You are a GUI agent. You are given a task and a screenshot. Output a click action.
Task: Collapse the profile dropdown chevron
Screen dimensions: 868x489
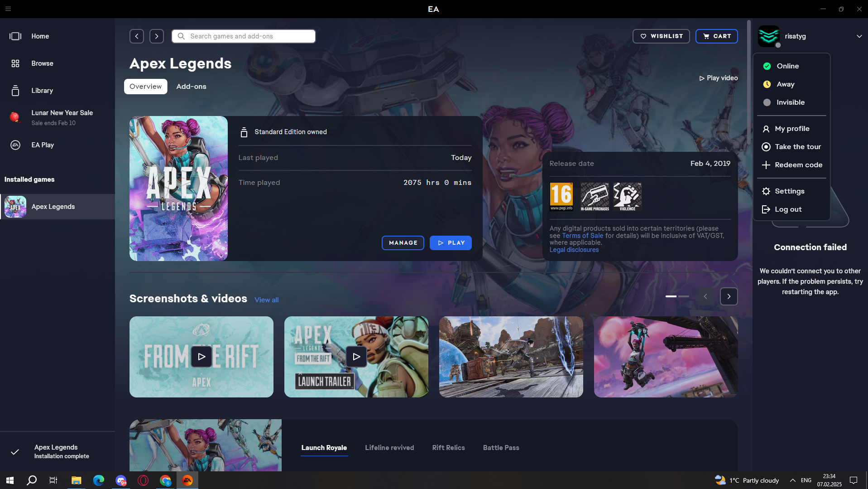pos(859,36)
